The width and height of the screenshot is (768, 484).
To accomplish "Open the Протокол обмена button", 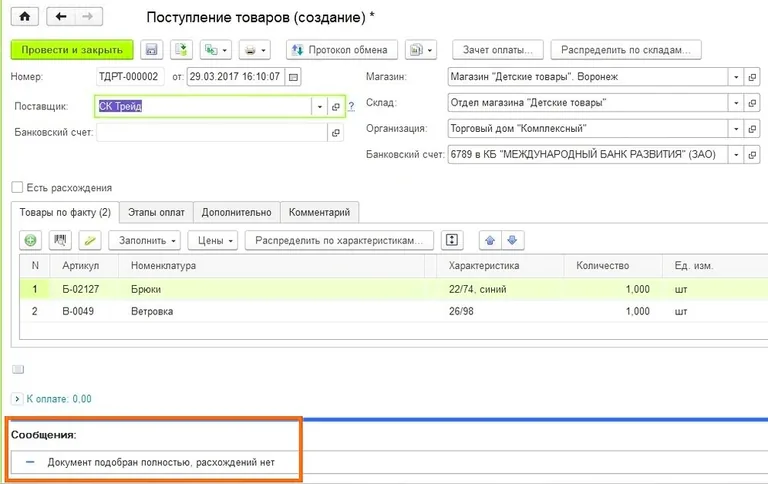I will tap(342, 50).
